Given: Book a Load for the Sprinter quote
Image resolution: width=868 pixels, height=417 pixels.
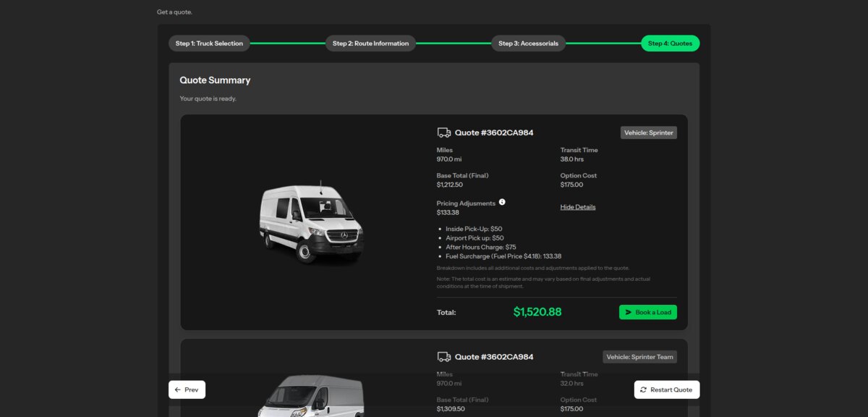Looking at the screenshot, I should click(648, 312).
